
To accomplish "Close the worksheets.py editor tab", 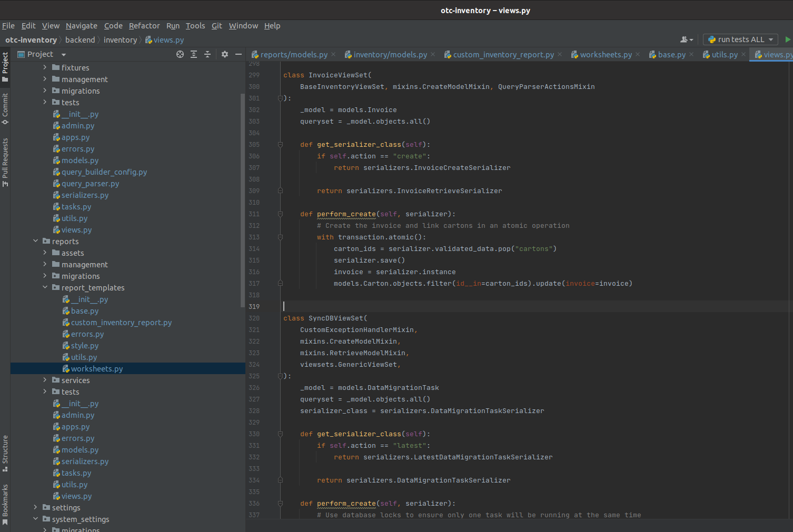I will [x=638, y=54].
